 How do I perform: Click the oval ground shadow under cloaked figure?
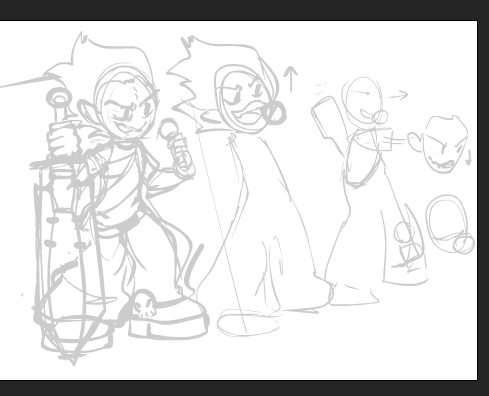pos(248,323)
